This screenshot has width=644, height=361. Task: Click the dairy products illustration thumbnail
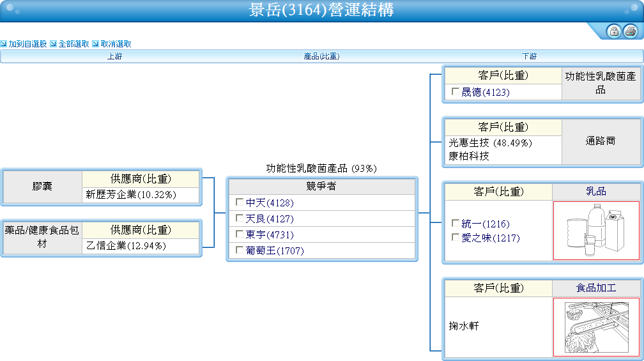(596, 231)
